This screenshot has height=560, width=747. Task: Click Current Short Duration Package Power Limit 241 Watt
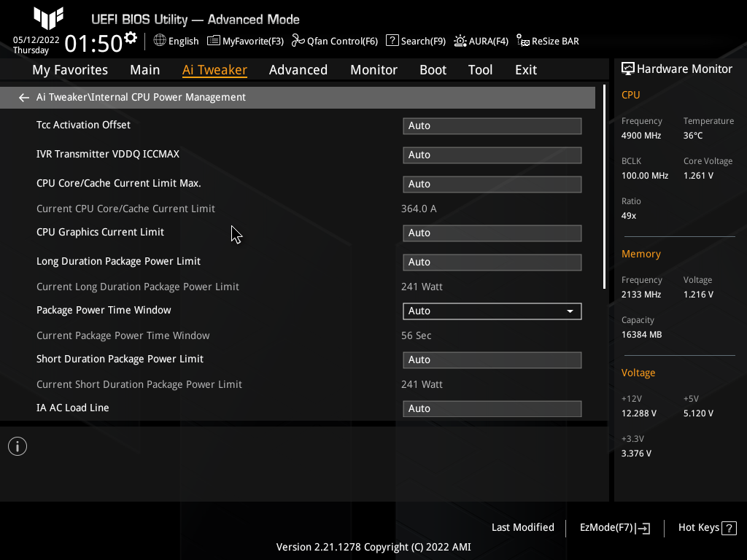[422, 384]
